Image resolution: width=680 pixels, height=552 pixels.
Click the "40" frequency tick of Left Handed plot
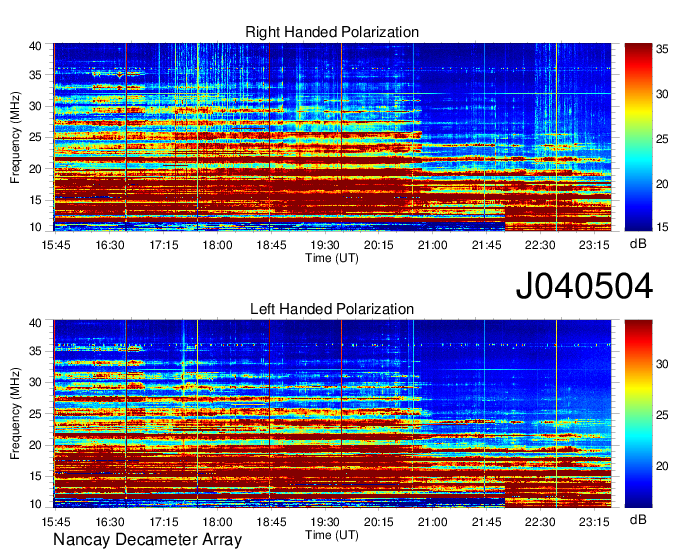[x=35, y=323]
